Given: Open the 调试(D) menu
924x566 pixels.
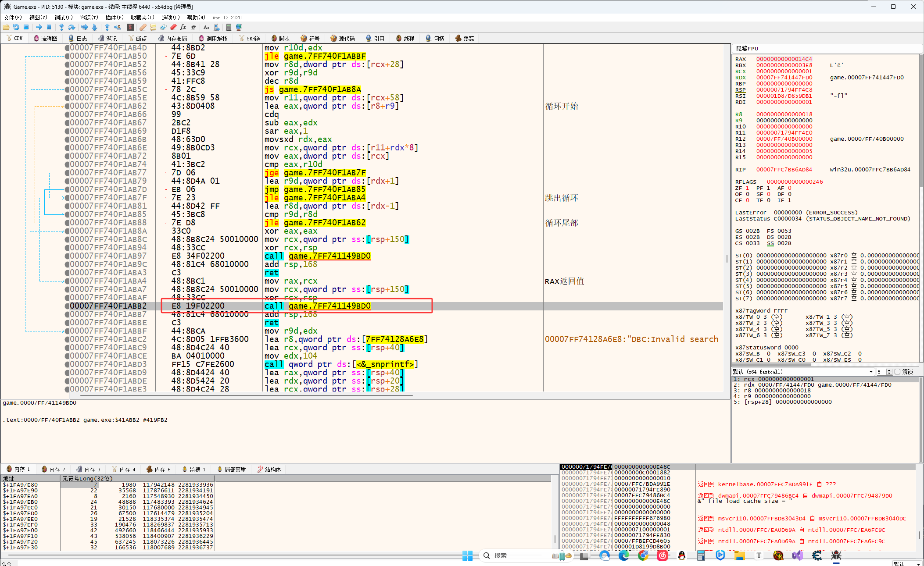Looking at the screenshot, I should (x=63, y=18).
